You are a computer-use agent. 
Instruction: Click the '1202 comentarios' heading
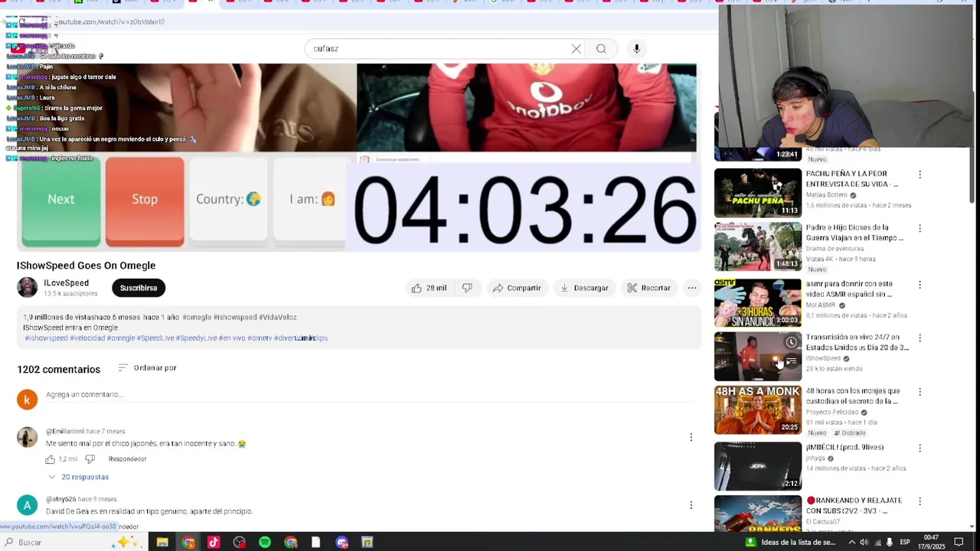coord(59,370)
